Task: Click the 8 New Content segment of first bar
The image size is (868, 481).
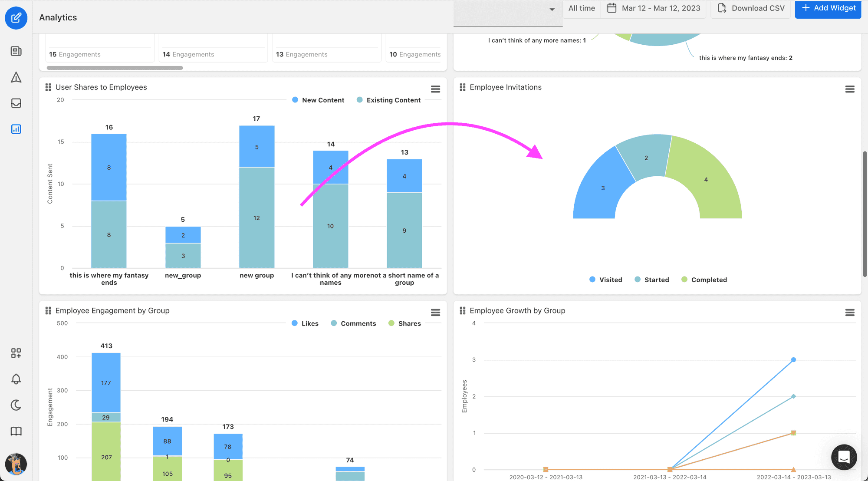Action: [109, 167]
